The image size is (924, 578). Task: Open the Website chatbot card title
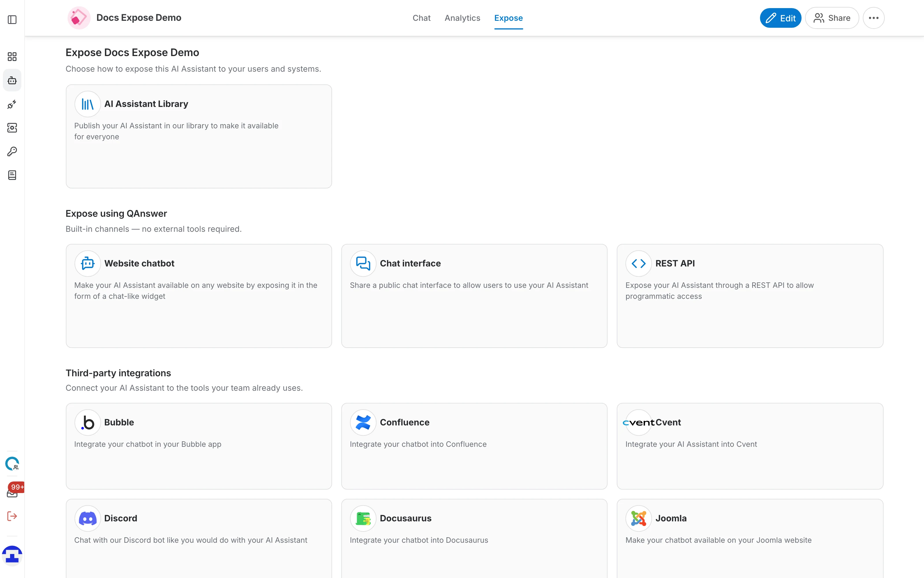pos(139,263)
